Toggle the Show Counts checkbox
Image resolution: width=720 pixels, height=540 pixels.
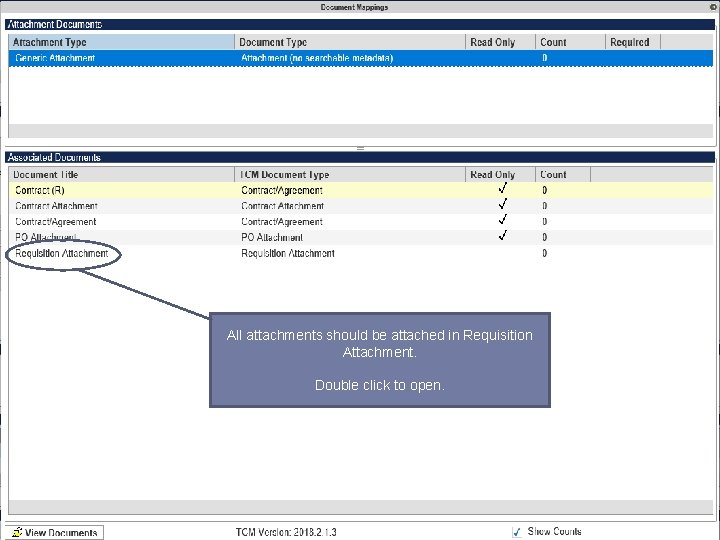click(517, 532)
